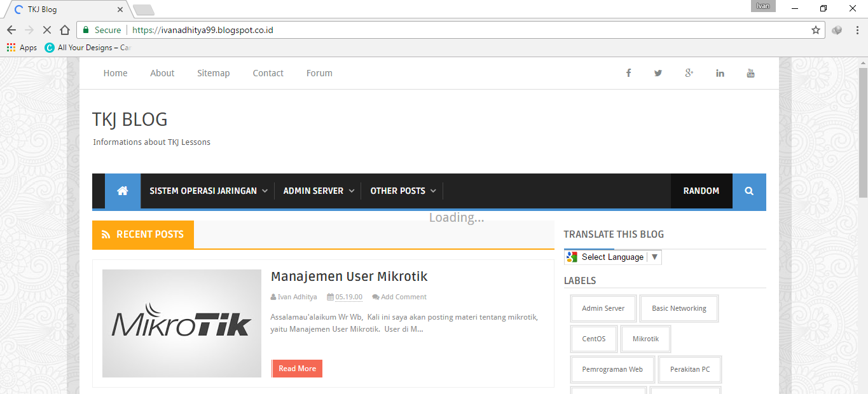Open the Home menu link
Viewport: 868px width, 394px height.
tap(116, 73)
